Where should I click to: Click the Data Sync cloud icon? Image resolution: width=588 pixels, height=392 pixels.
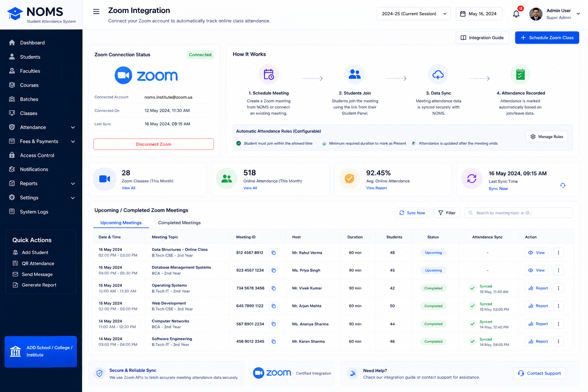click(438, 74)
